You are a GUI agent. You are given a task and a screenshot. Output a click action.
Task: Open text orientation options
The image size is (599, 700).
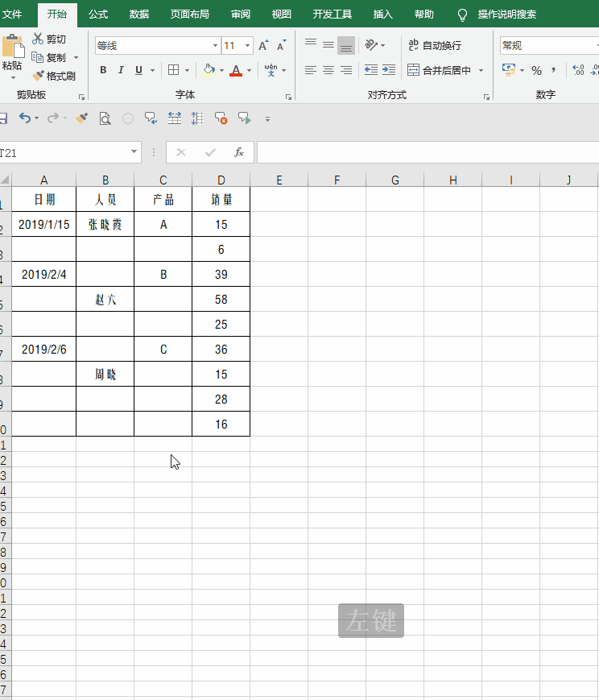[375, 45]
